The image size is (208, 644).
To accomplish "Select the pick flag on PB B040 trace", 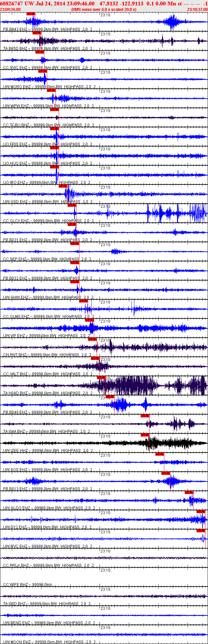I will coord(110,397).
